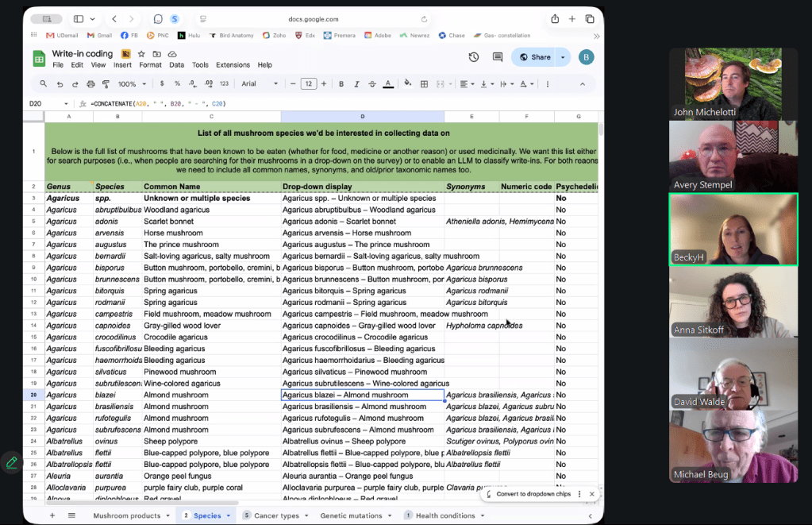Click the Share button
812x525 pixels.
point(533,57)
